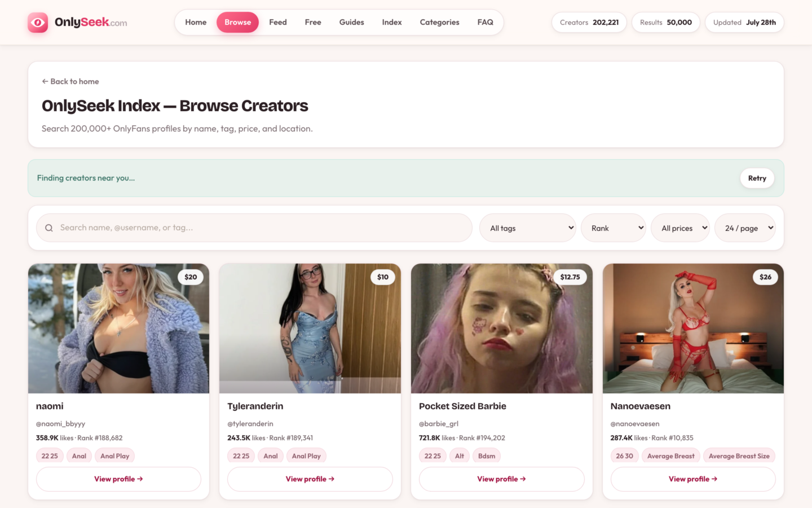The height and width of the screenshot is (508, 812).
Task: Open the FAQ nav item
Action: tap(486, 23)
